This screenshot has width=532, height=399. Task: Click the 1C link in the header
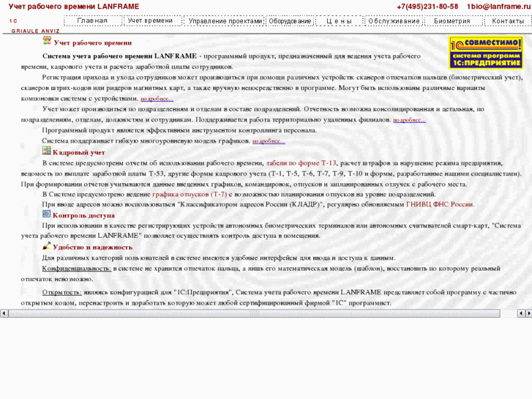[13, 21]
